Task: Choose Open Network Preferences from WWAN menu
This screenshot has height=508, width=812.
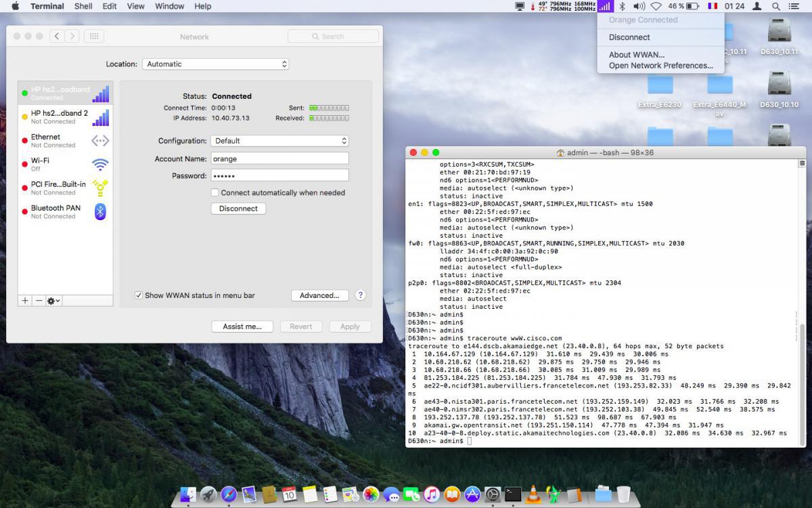Action: (660, 66)
